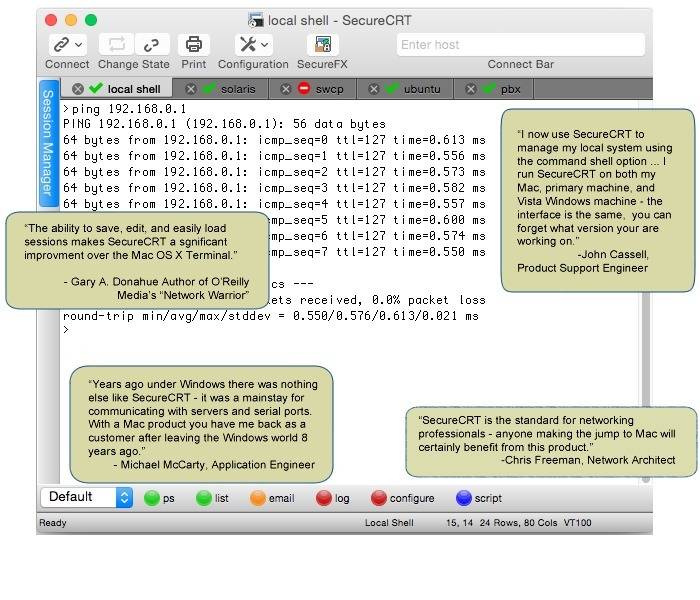The width and height of the screenshot is (700, 600).
Task: Click the Enter host field
Action: [x=521, y=45]
